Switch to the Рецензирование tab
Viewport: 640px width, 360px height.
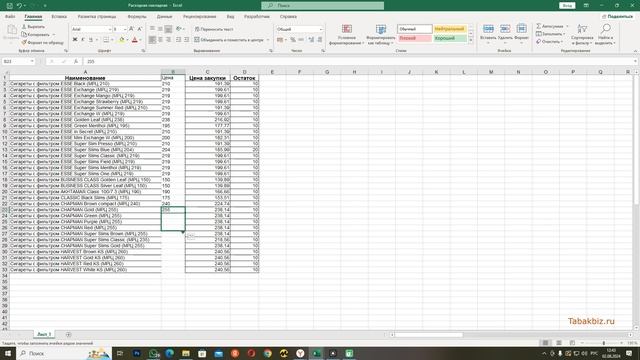[200, 17]
